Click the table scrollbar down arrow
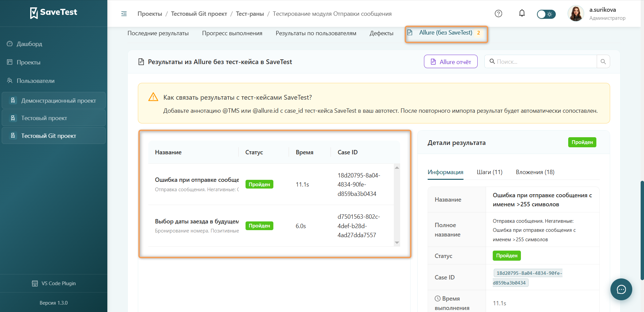The width and height of the screenshot is (644, 312). click(x=397, y=243)
